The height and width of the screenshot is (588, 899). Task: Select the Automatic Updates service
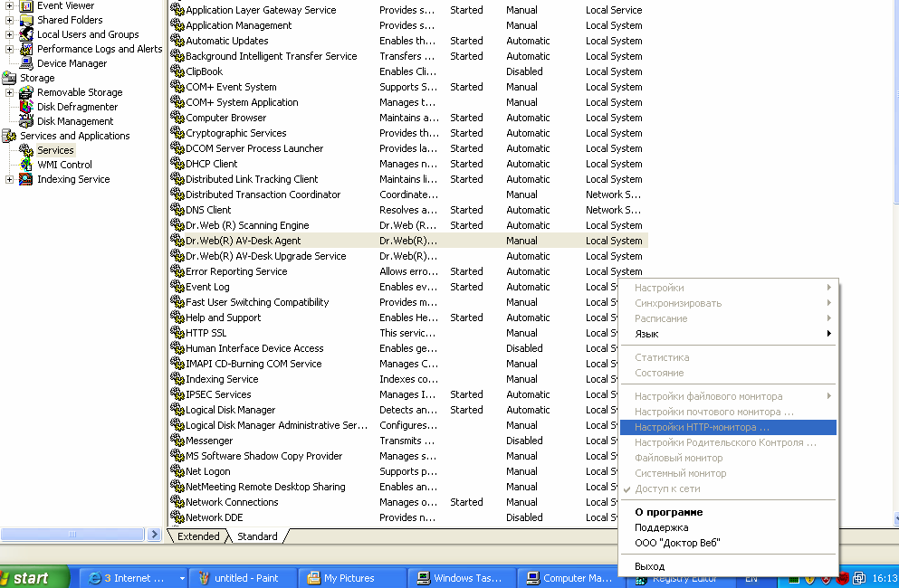(409, 41)
